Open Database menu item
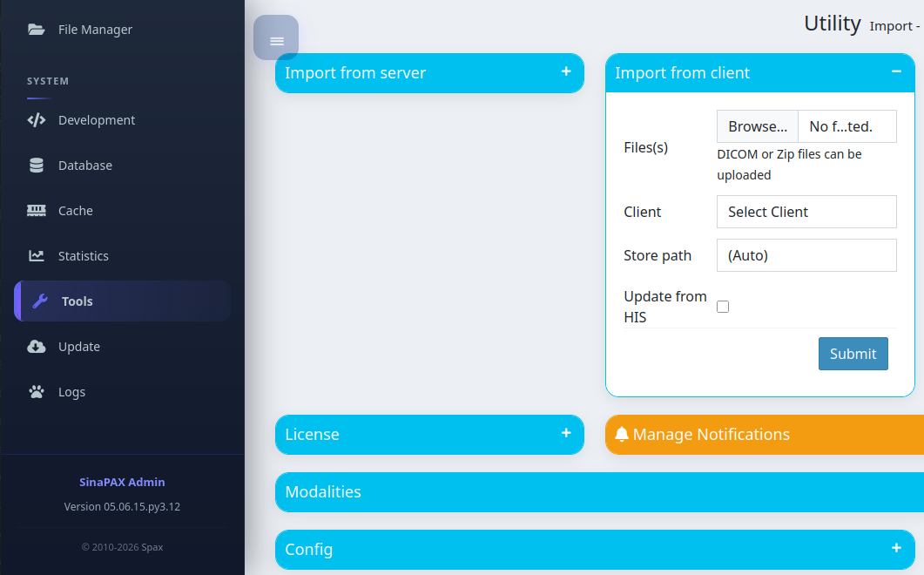 (x=123, y=166)
